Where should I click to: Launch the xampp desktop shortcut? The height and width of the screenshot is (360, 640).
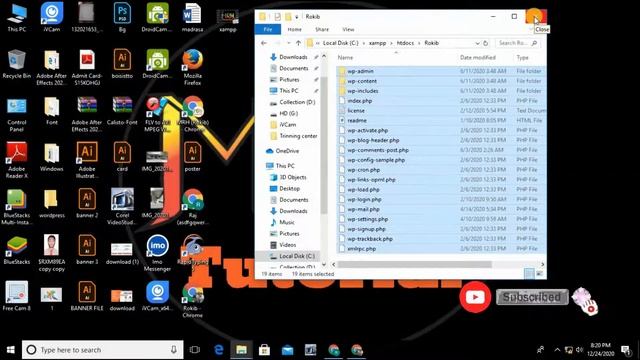tap(228, 20)
